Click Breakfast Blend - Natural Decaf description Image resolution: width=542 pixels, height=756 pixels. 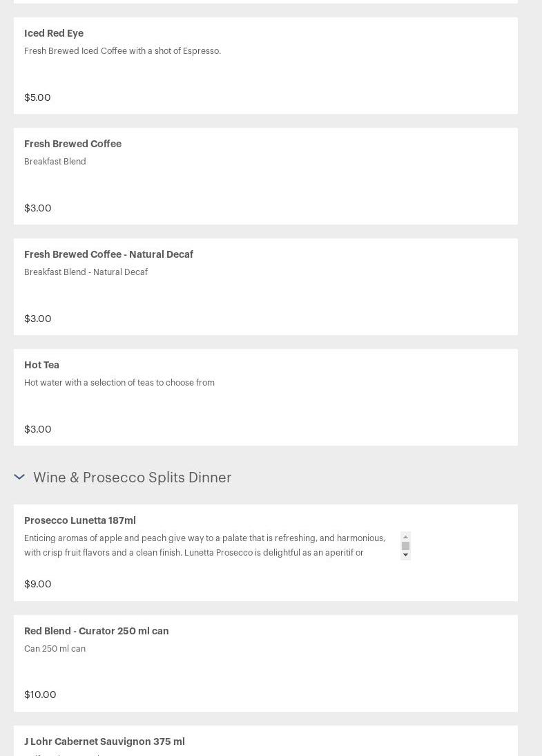pyautogui.click(x=86, y=272)
